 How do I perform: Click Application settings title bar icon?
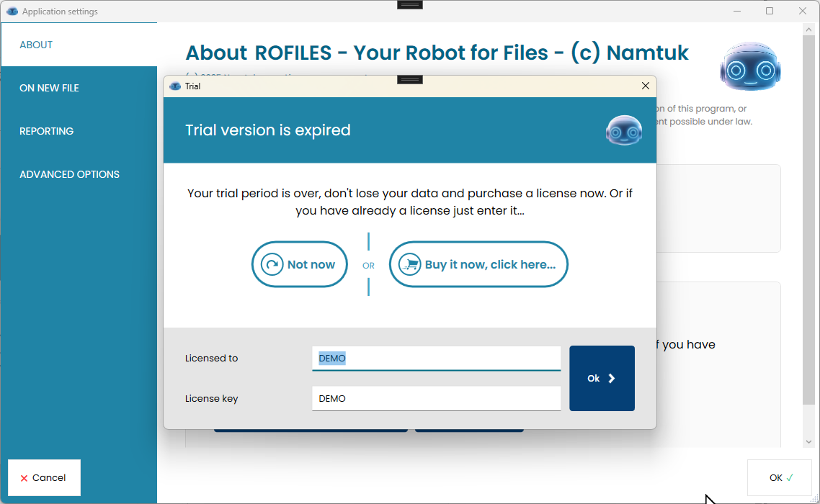click(12, 11)
